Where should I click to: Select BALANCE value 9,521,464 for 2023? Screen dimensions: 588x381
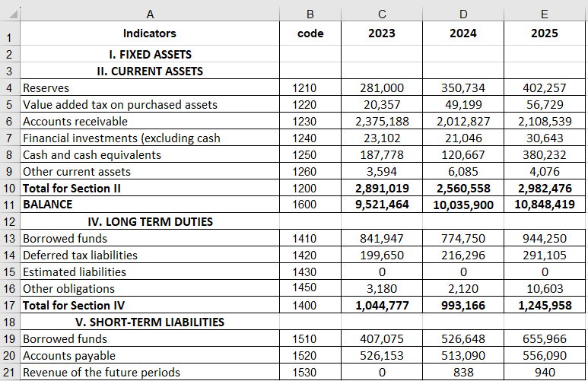click(381, 205)
